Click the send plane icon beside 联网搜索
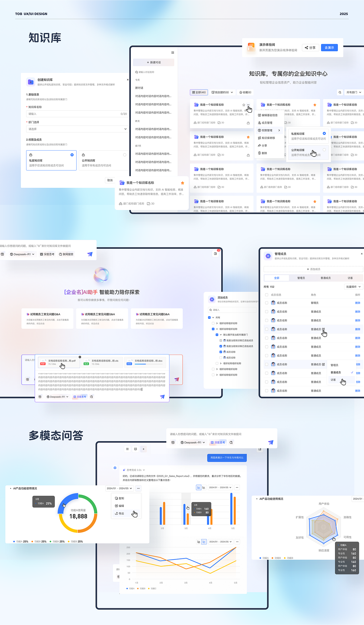The image size is (364, 625). click(90, 254)
